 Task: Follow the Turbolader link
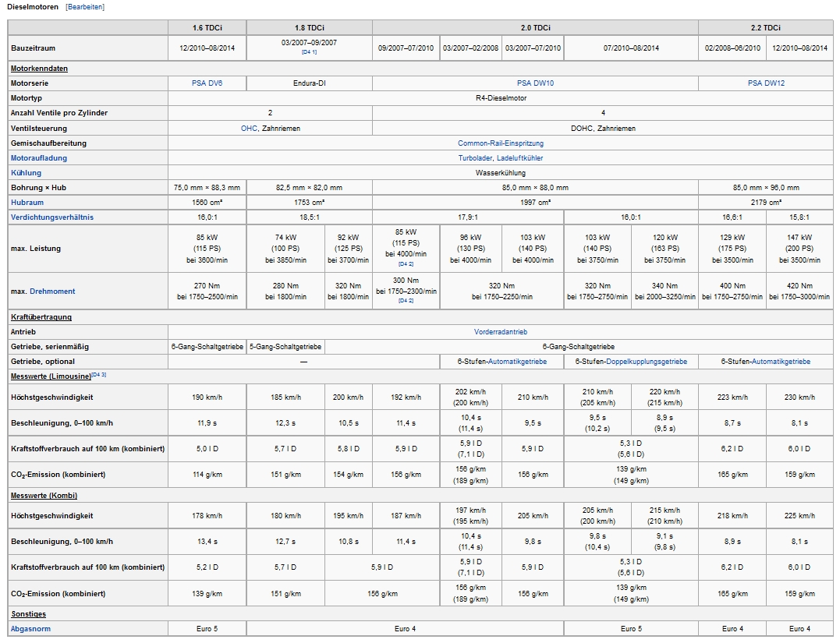pyautogui.click(x=475, y=158)
